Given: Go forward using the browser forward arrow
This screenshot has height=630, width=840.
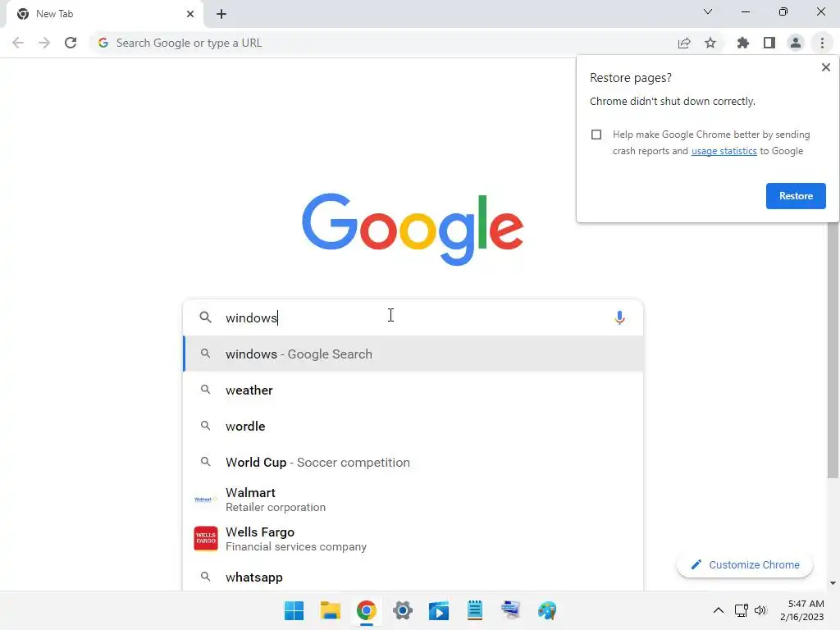Looking at the screenshot, I should (44, 43).
